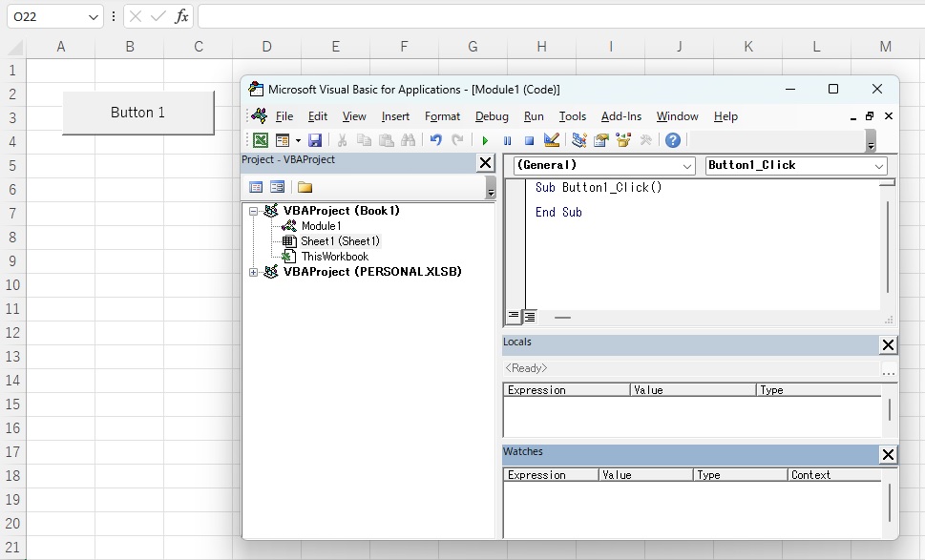
Task: Click the View Code icon in Project pane
Action: [256, 187]
